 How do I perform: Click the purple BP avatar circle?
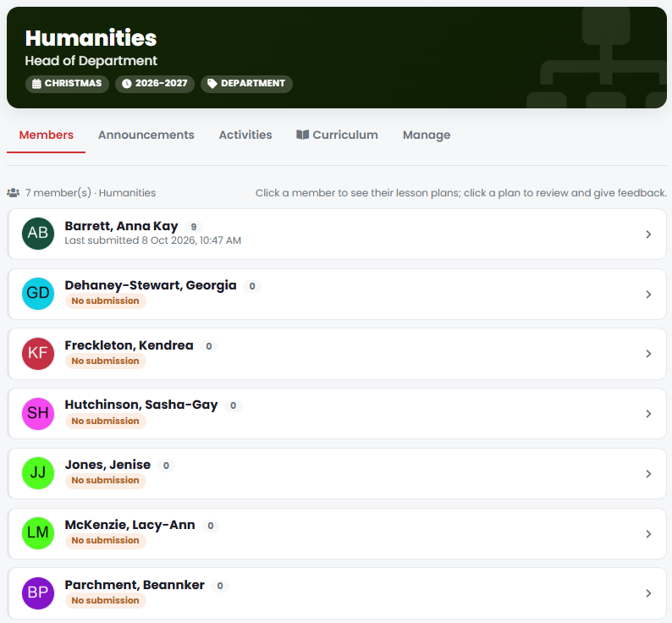pyautogui.click(x=38, y=593)
